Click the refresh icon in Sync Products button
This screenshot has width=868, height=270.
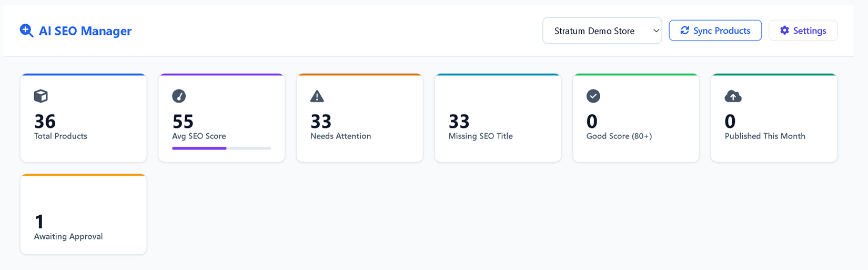coord(684,31)
